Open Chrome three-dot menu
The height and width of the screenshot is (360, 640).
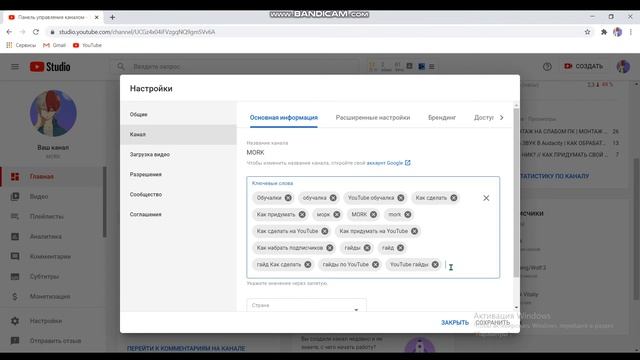pyautogui.click(x=631, y=32)
